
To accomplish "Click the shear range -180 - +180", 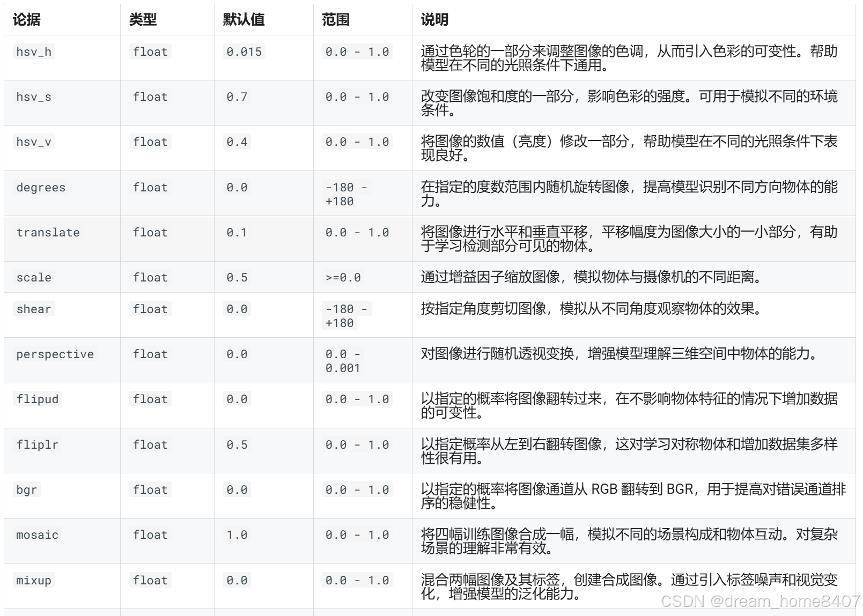I will click(346, 316).
